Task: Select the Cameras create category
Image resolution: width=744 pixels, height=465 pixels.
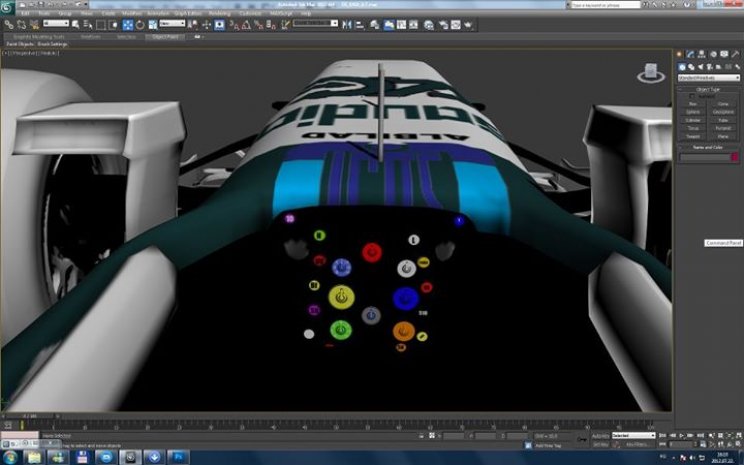Action: [x=710, y=67]
